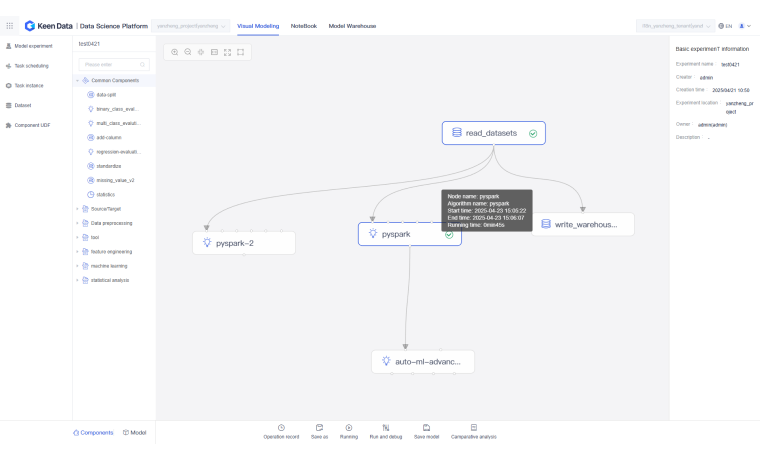Click the component search input field

coord(115,64)
